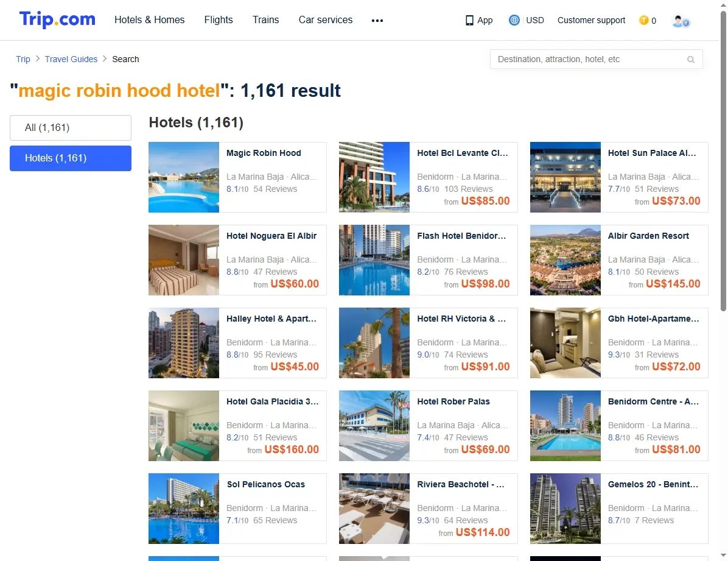The image size is (728, 561).
Task: Go to Travel Guides breadcrumb
Action: (71, 59)
